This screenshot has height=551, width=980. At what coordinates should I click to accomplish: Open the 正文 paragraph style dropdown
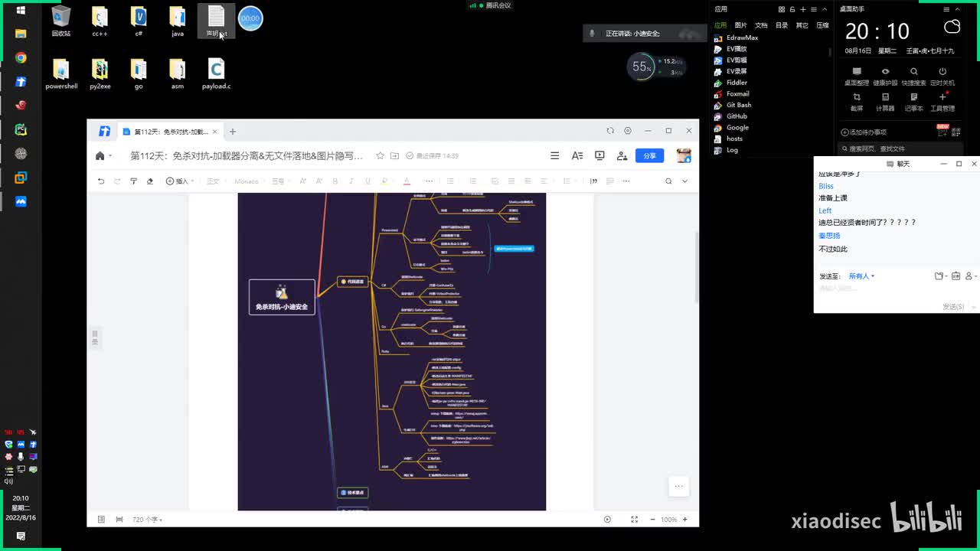[x=216, y=181]
